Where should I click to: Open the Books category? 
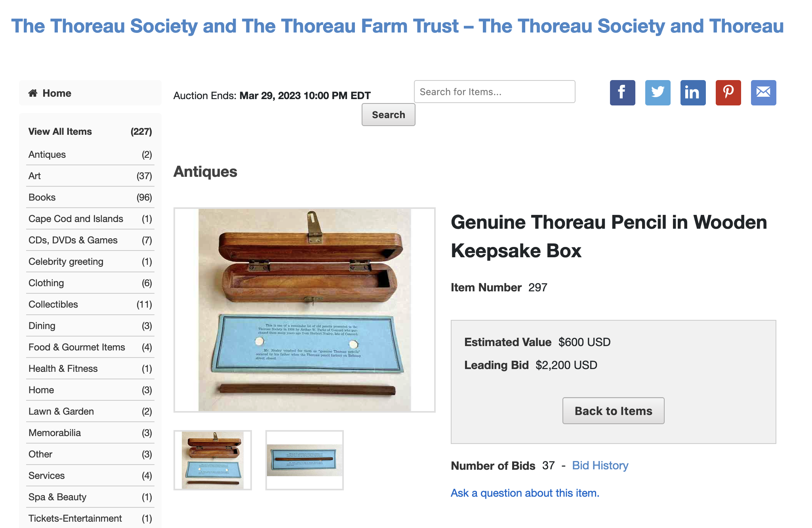point(42,197)
